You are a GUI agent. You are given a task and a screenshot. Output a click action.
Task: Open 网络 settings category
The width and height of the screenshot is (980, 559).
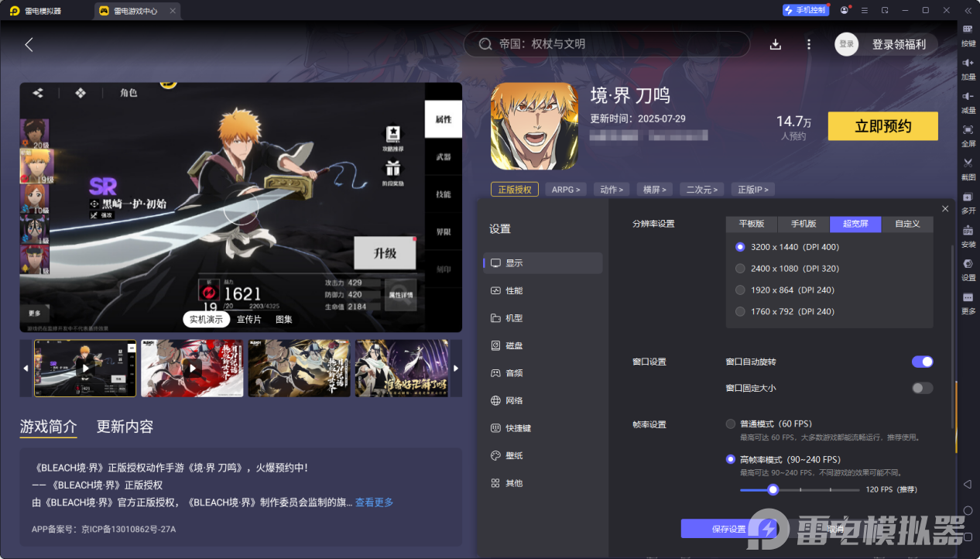[543, 400]
